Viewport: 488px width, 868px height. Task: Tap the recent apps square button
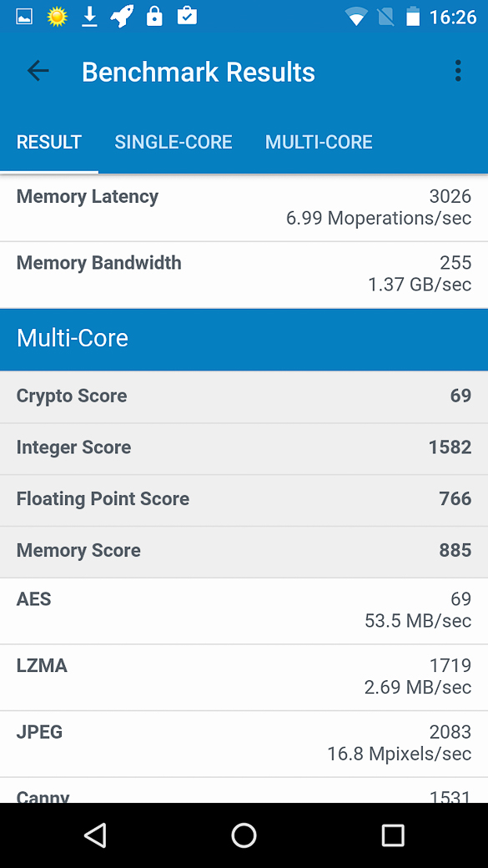click(393, 835)
